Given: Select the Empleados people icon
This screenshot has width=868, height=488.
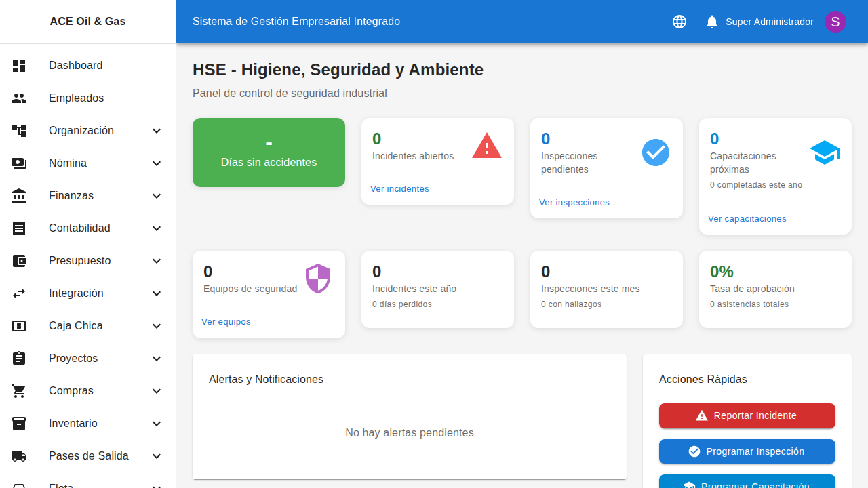Looking at the screenshot, I should pyautogui.click(x=19, y=98).
